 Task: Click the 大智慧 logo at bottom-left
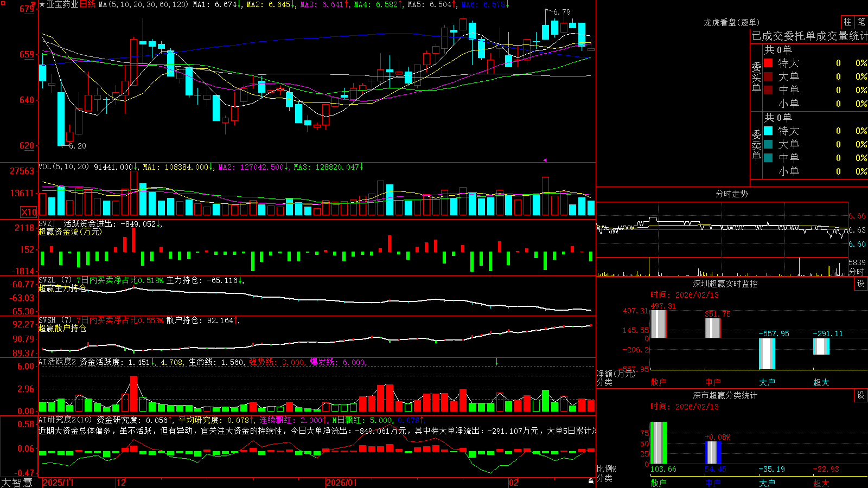[x=17, y=483]
